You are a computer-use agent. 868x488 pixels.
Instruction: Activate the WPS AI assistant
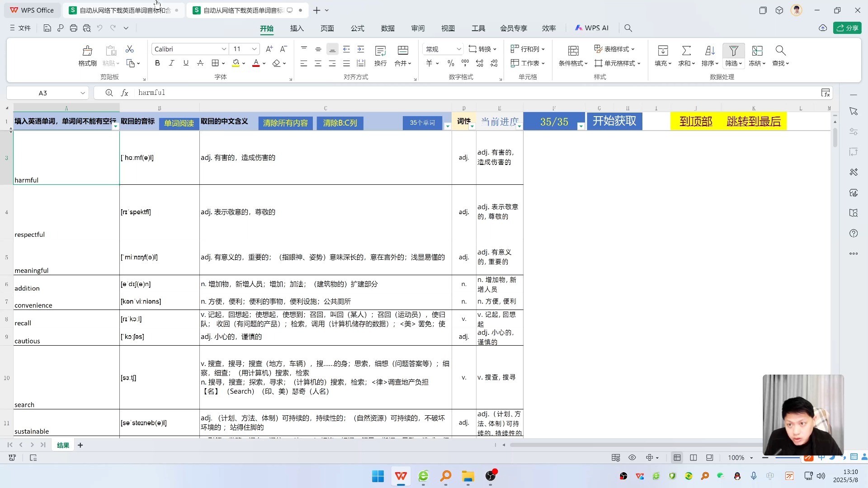[x=592, y=28]
